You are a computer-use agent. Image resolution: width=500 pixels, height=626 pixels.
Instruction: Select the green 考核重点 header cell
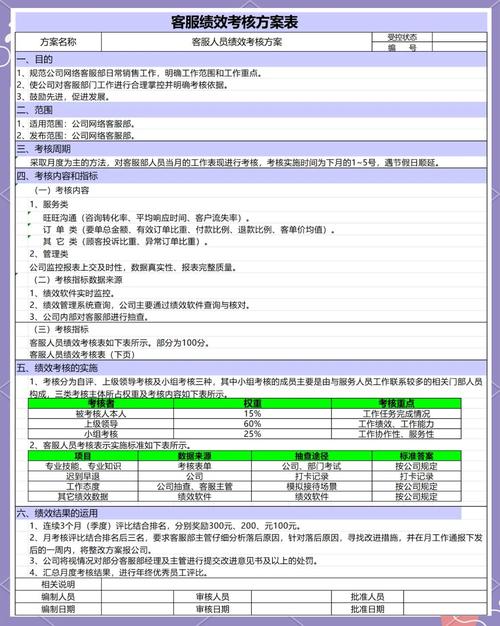click(x=396, y=403)
